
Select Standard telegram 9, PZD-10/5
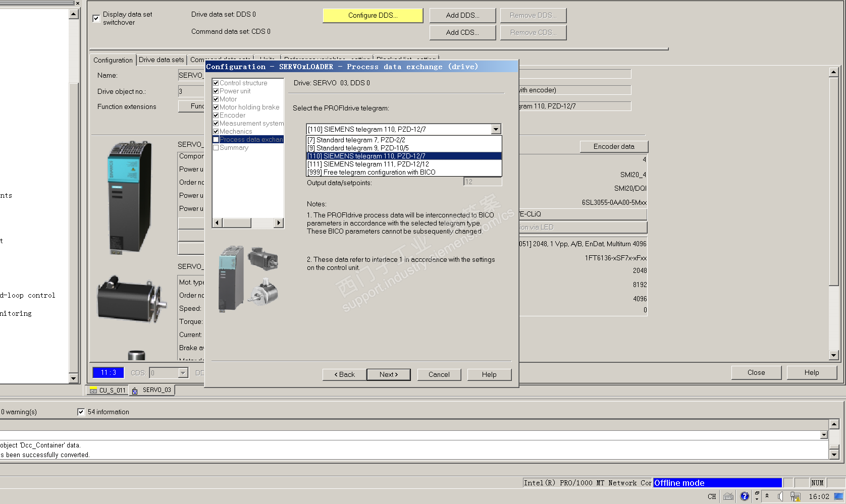[404, 148]
